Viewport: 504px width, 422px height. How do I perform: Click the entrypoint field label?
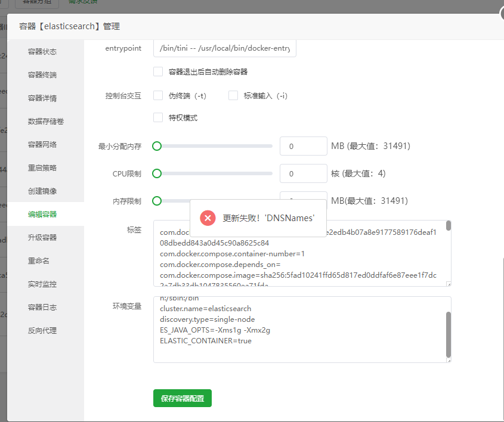(x=123, y=48)
